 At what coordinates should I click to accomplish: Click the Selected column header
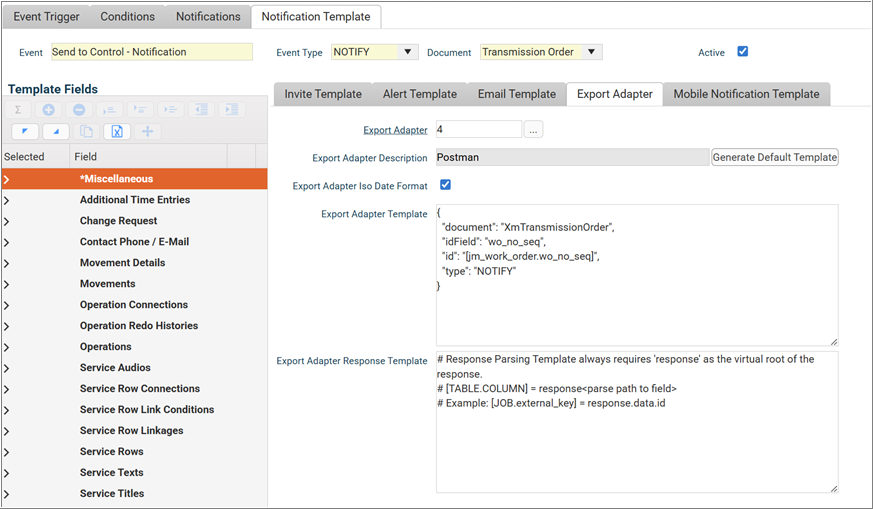[36, 156]
